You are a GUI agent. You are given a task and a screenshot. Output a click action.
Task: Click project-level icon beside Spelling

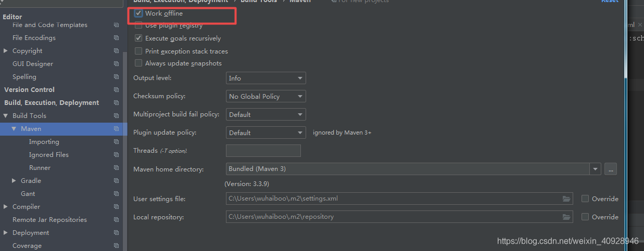point(116,77)
